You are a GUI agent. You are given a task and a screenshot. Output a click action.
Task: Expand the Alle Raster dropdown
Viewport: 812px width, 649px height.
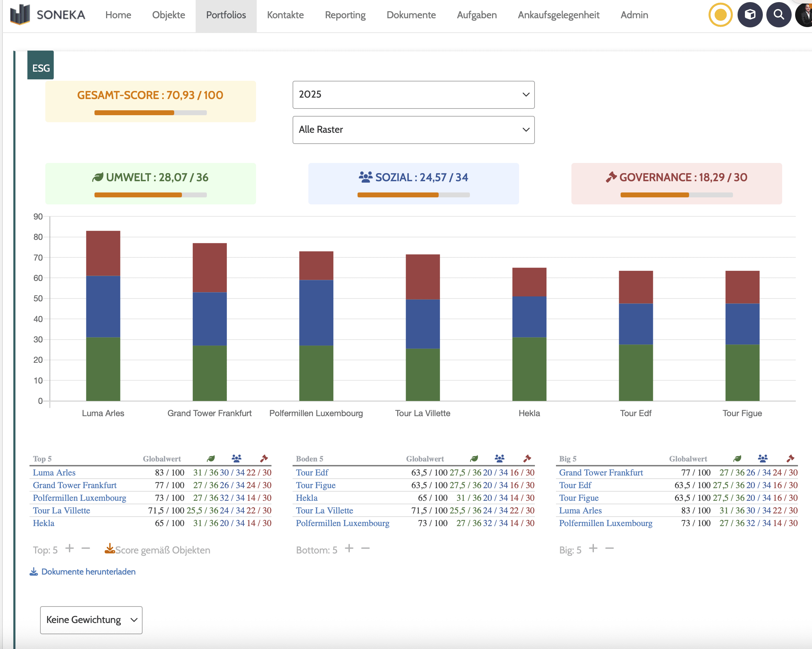[413, 130]
